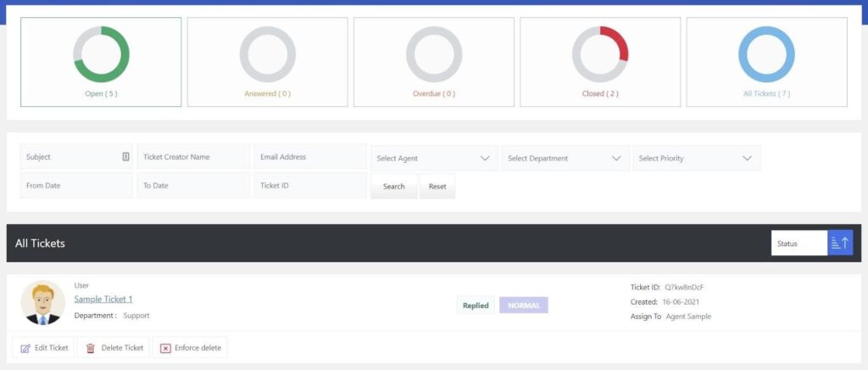This screenshot has width=868, height=370.
Task: Click the red Closed tickets donut chart
Action: pyautogui.click(x=600, y=54)
